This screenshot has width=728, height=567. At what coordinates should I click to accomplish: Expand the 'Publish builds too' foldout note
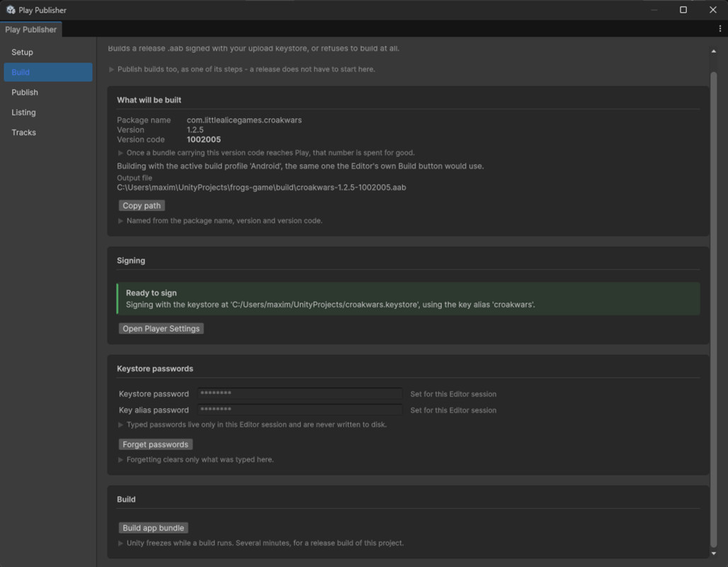(111, 69)
